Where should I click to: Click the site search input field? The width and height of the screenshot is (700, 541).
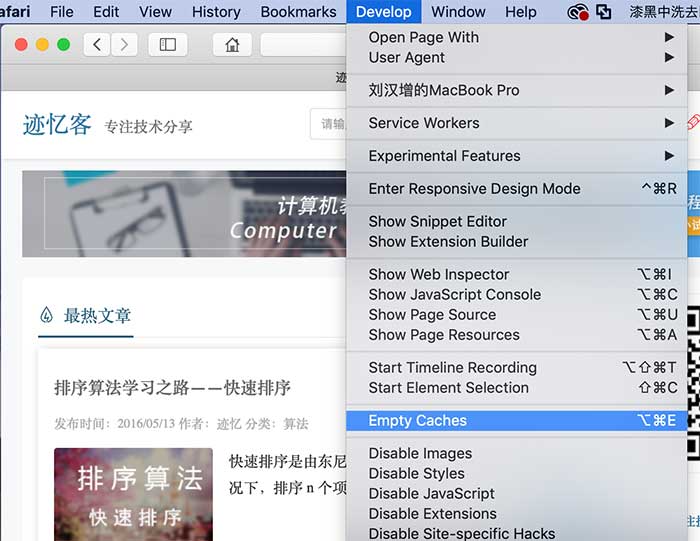point(329,124)
